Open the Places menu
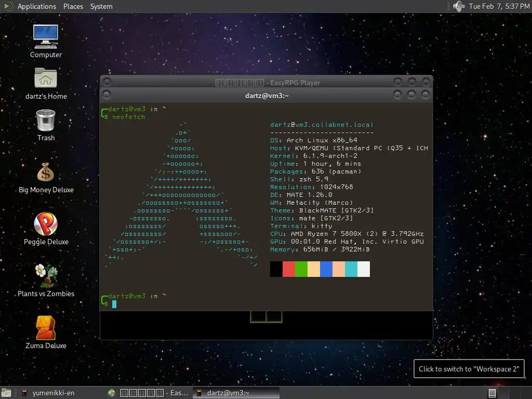 pyautogui.click(x=73, y=6)
